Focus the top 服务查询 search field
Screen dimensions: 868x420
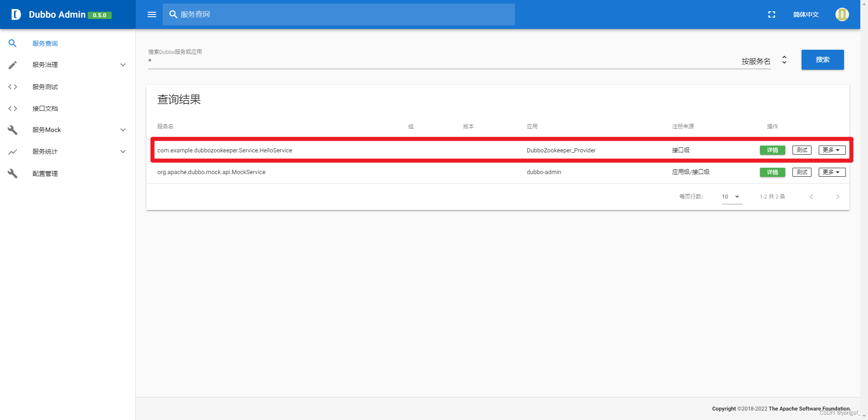tap(339, 14)
